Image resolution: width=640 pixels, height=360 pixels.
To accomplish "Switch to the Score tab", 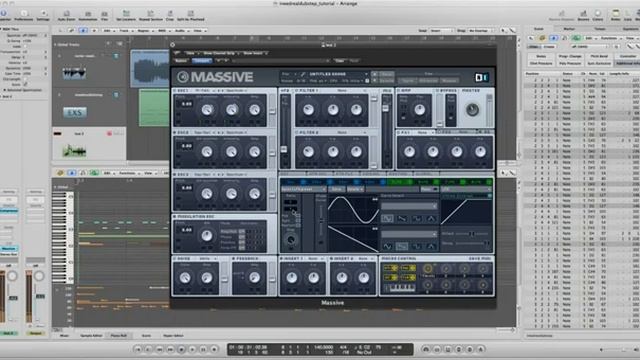I will coord(146,336).
